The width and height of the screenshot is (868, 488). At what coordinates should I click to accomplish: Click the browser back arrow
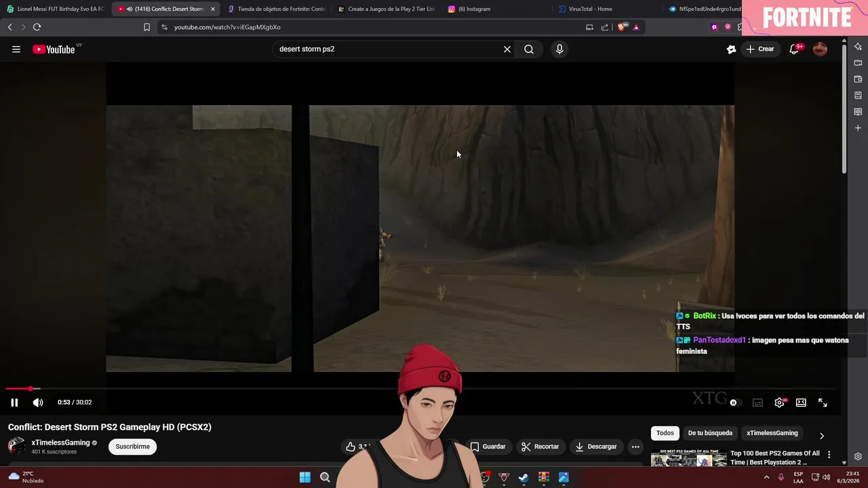point(9,27)
